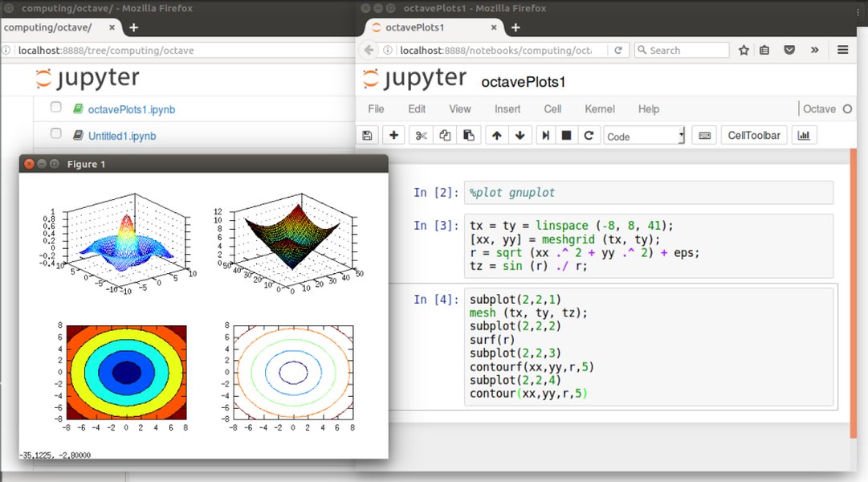Save the notebook with floppy disk icon
The image size is (868, 482).
click(x=367, y=135)
